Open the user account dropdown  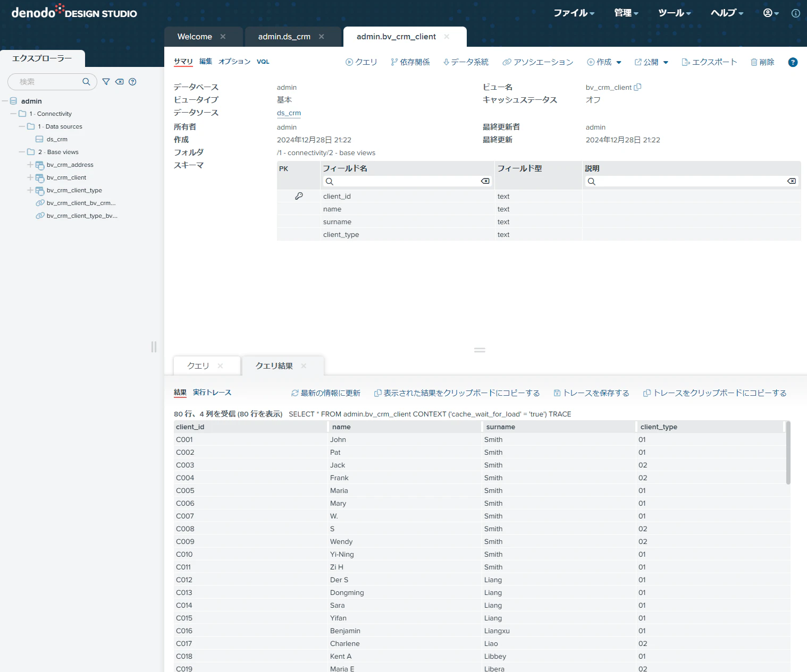pos(771,13)
